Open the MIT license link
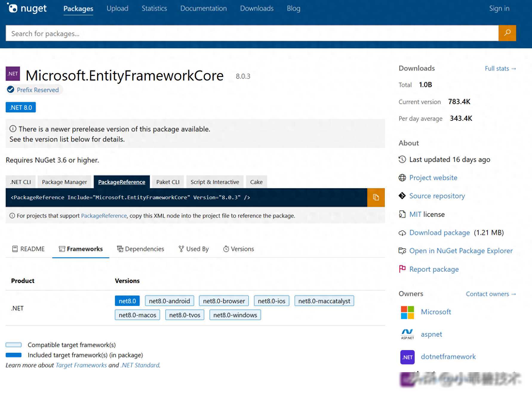 coord(415,214)
